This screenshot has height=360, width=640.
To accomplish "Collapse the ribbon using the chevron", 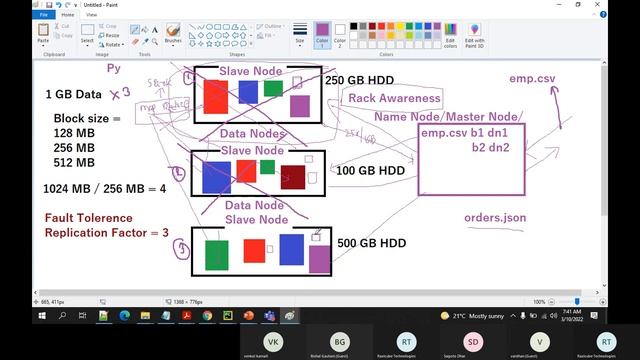I will [594, 15].
